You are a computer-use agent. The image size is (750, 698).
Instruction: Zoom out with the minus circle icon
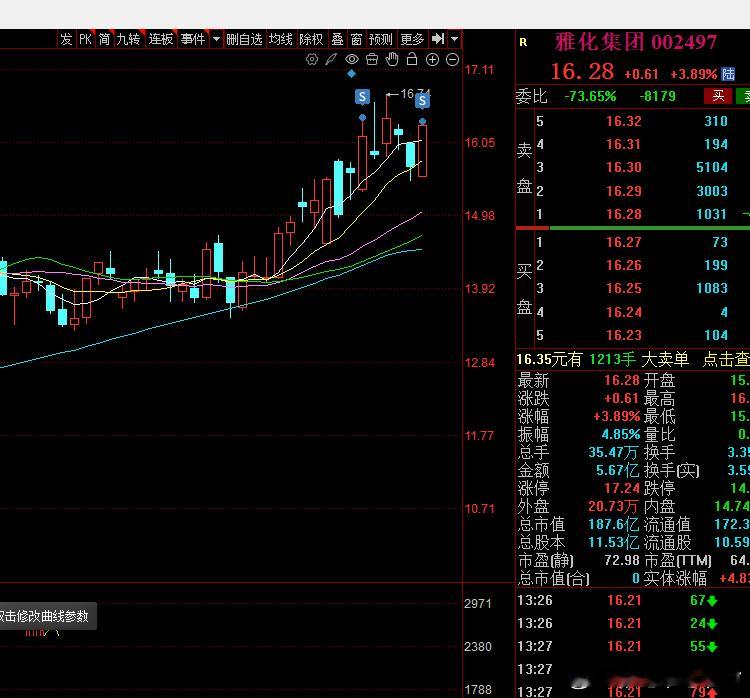click(x=452, y=59)
